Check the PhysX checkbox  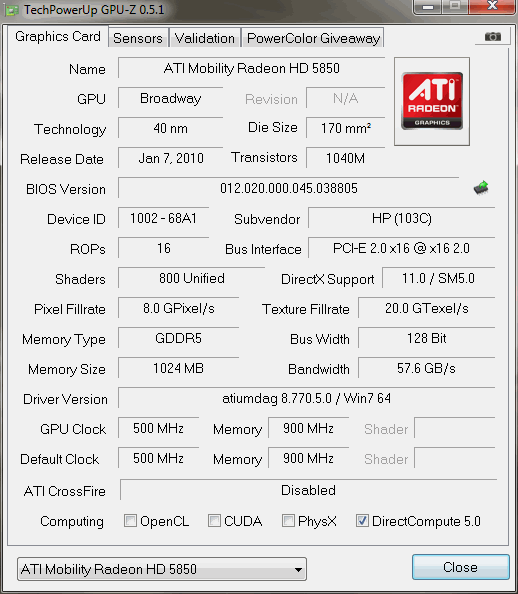(x=288, y=521)
